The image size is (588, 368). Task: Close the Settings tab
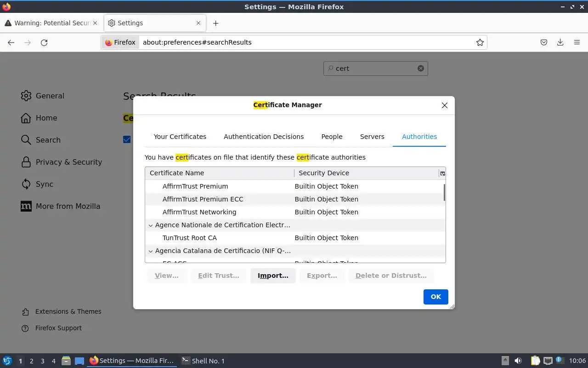[x=198, y=23]
